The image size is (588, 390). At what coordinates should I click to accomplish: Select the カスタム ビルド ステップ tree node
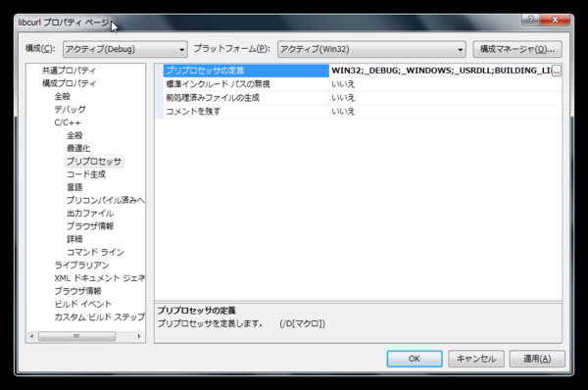coord(99,317)
